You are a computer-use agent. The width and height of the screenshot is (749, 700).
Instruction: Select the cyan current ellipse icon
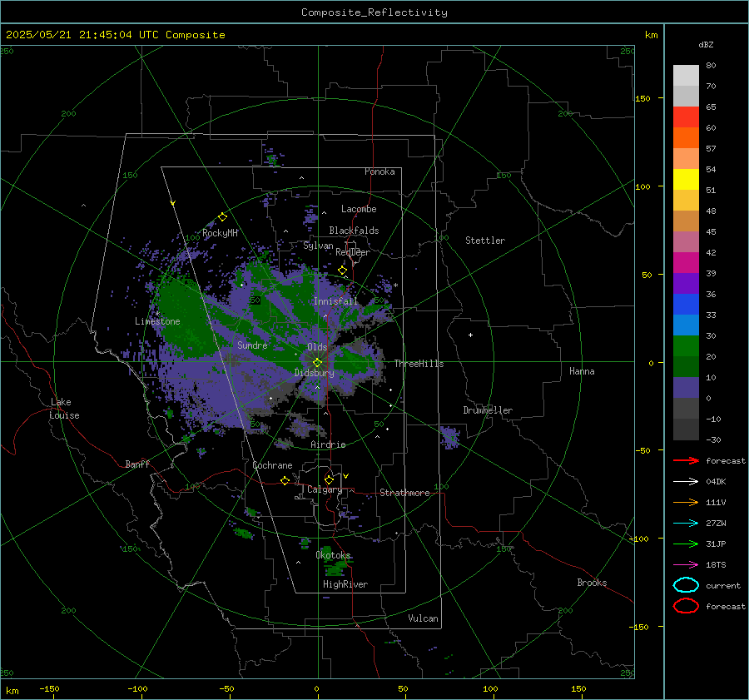coord(686,585)
